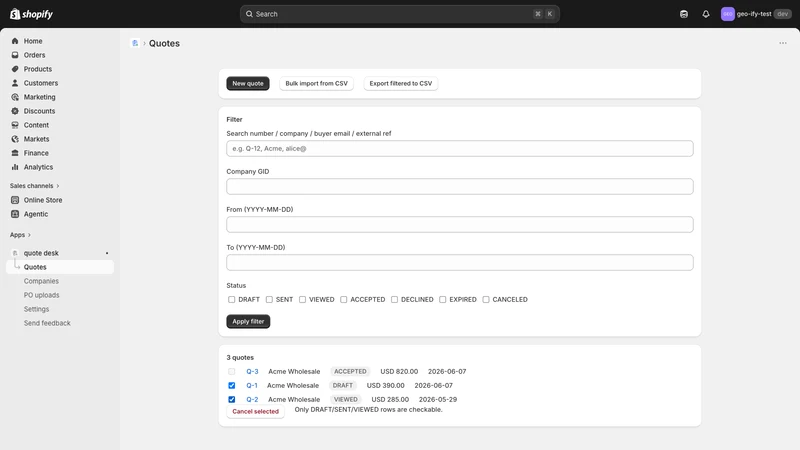Screen dimensions: 800x450
Task: Click the DRAFT badge on Q-1
Action: tap(342, 385)
